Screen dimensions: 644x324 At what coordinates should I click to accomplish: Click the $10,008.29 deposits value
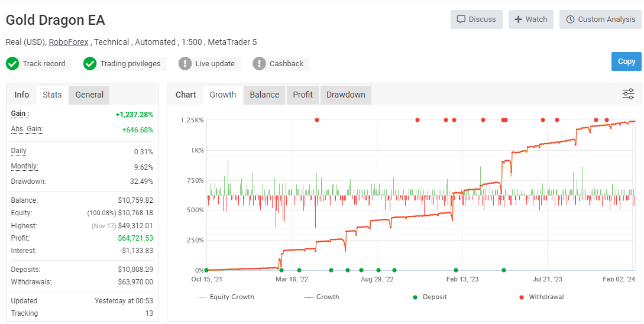coord(135,270)
